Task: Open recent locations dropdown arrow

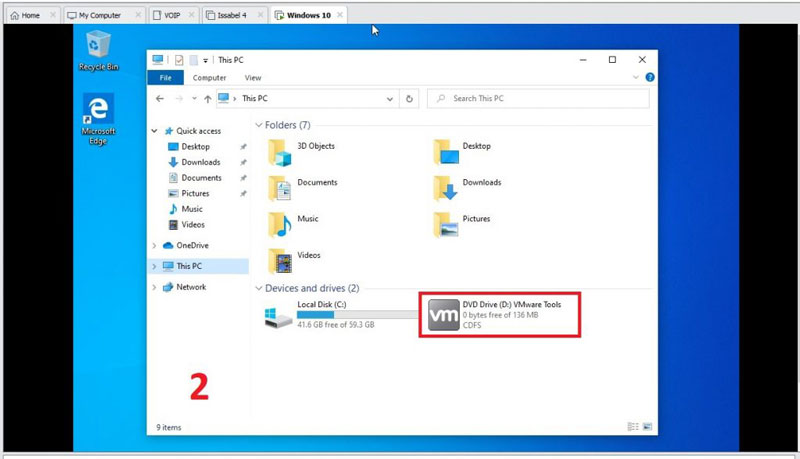Action: [194, 98]
